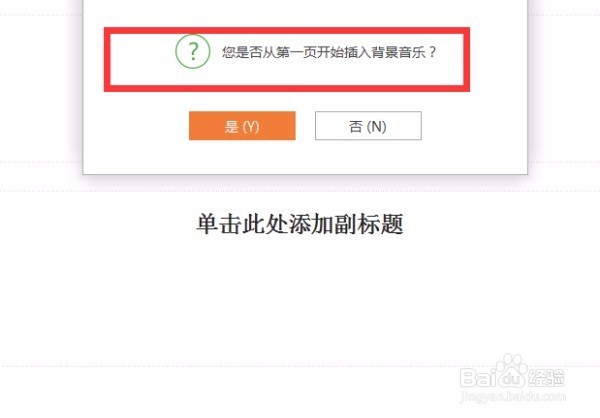Viewport: 600px width, 418px height.
Task: Click the empty slide area below the subtitle
Action: (300, 302)
